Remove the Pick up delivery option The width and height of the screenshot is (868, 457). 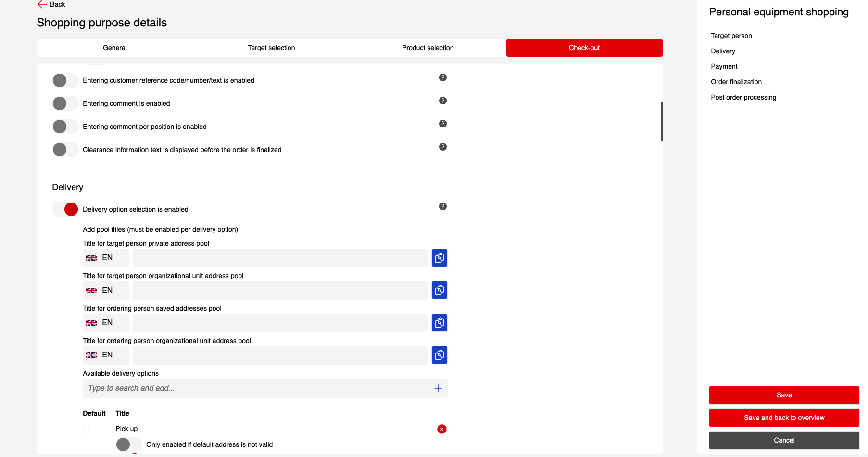pyautogui.click(x=441, y=429)
